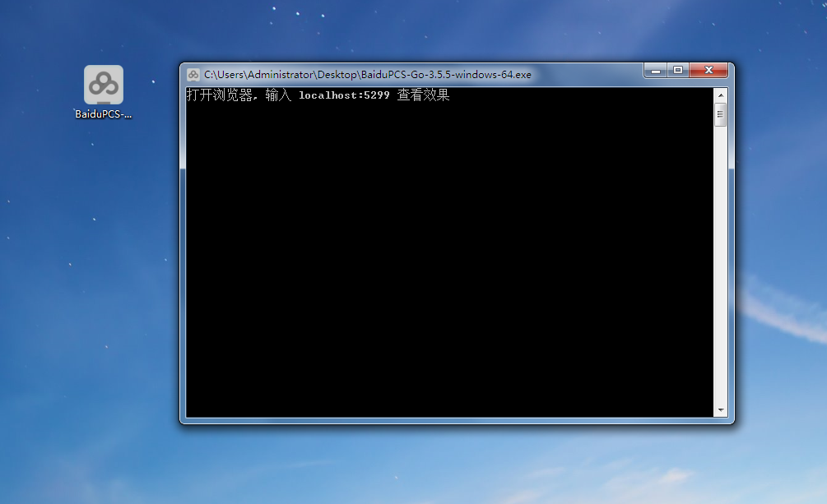Open the console window's title bar system icon
827x504 pixels.
[x=193, y=74]
